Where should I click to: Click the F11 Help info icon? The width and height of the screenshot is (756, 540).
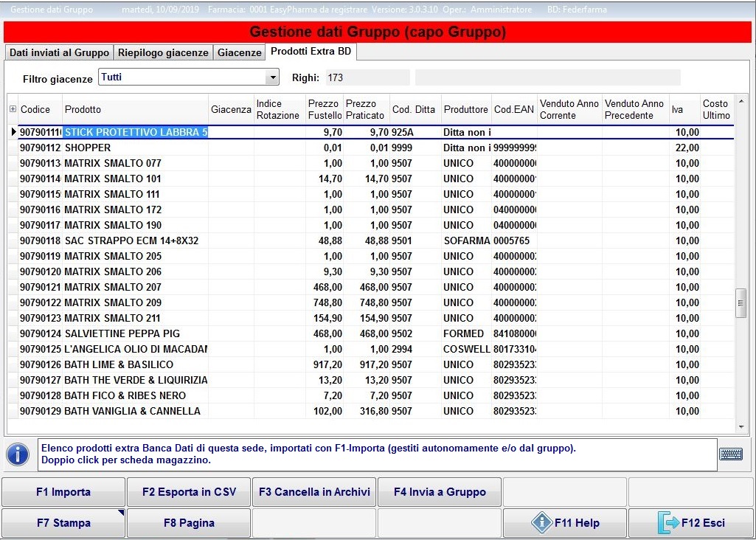click(x=542, y=523)
